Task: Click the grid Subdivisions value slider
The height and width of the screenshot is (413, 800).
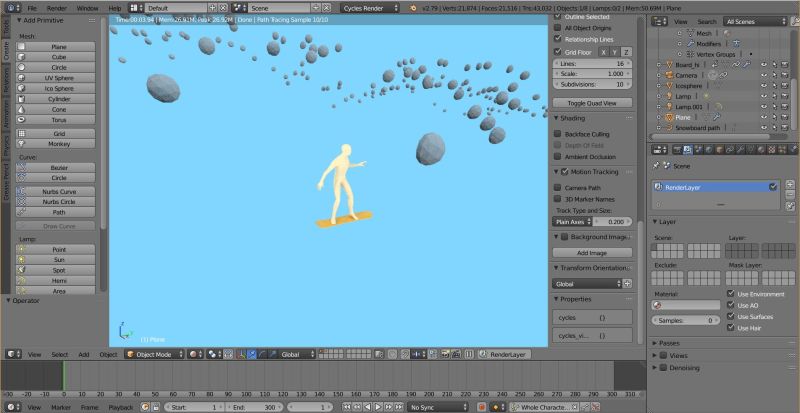Action: (x=592, y=84)
